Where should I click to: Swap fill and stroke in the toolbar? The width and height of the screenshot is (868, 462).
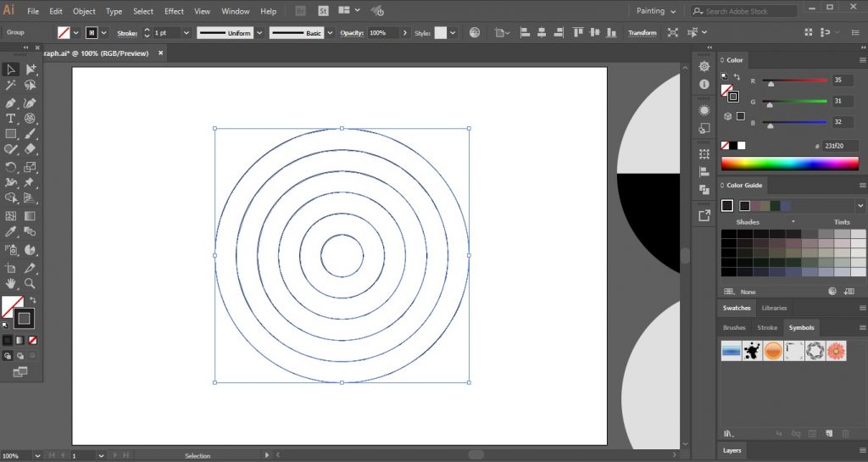[x=33, y=300]
